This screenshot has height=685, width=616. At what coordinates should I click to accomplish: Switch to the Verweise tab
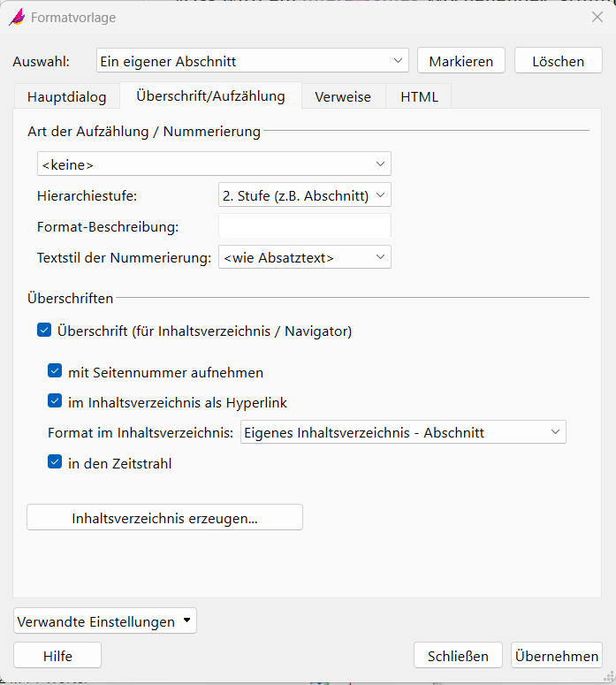[x=343, y=96]
